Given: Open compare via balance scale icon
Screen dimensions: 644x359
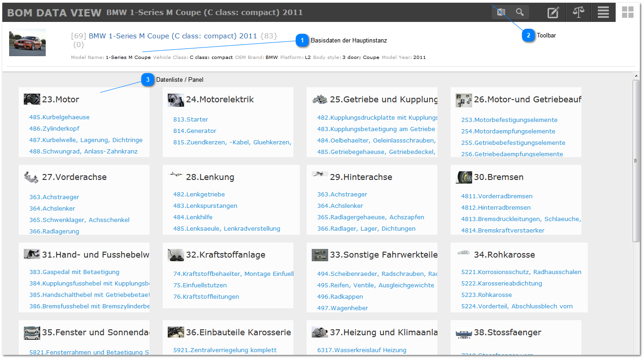Looking at the screenshot, I should [579, 12].
